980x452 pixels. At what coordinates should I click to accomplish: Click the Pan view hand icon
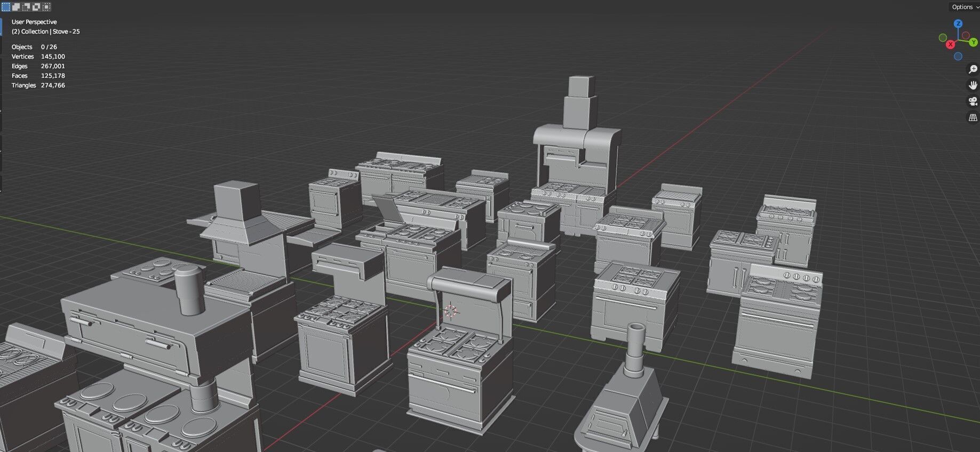click(973, 85)
